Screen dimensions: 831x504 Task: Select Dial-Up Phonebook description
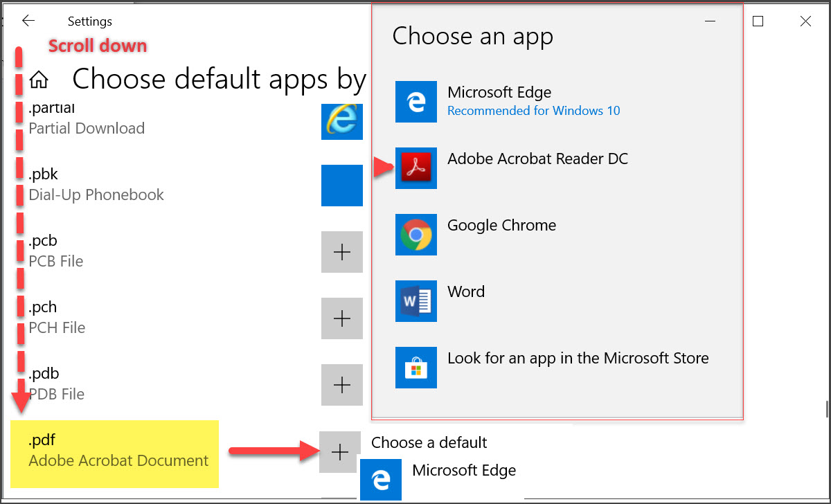(x=96, y=195)
